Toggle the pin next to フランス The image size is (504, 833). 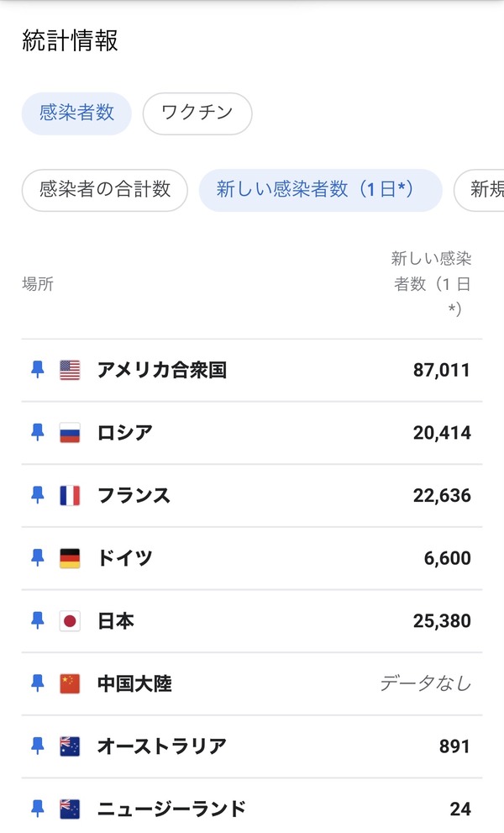click(x=37, y=495)
